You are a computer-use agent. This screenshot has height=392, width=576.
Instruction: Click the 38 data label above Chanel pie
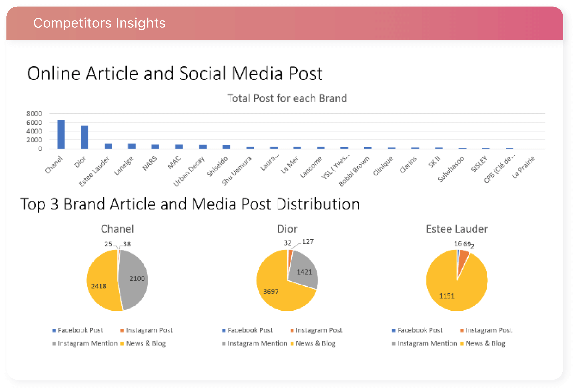pyautogui.click(x=127, y=244)
